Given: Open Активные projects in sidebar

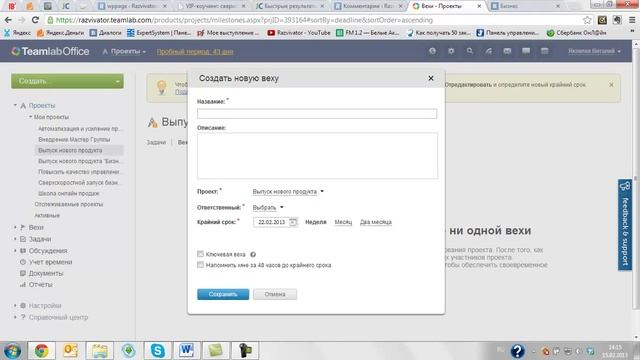Looking at the screenshot, I should pos(47,215).
